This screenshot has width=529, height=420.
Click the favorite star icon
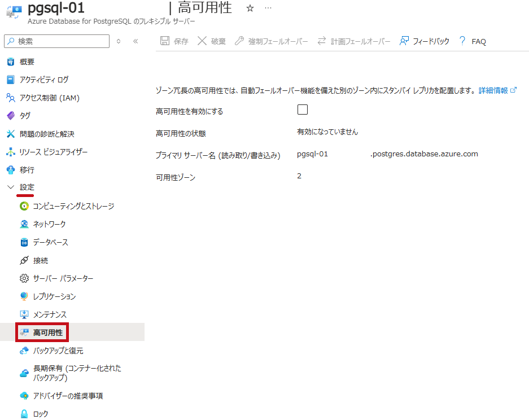click(250, 8)
